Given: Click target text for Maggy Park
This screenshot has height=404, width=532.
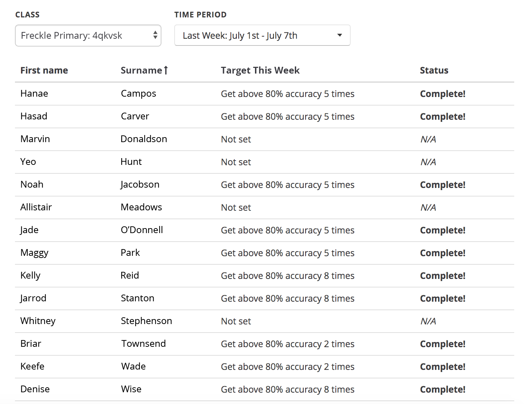Looking at the screenshot, I should click(x=288, y=253).
